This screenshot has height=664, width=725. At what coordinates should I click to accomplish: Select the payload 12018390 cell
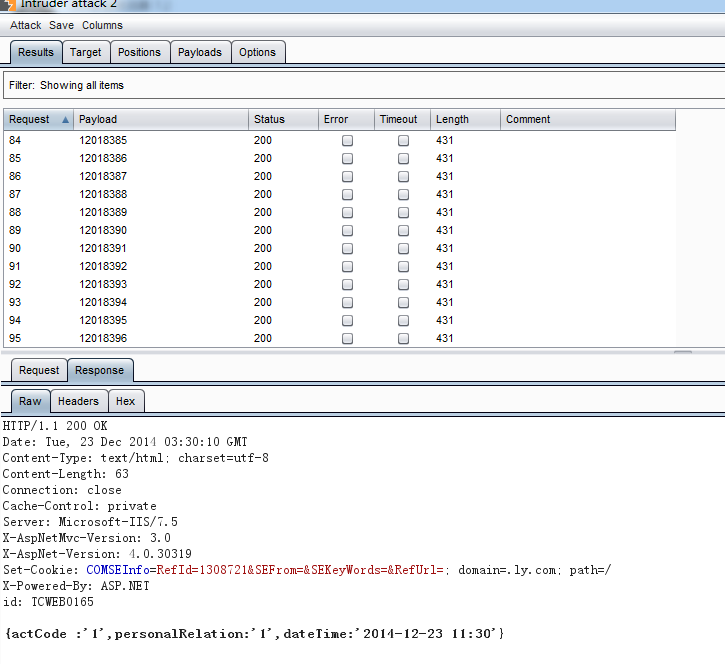[x=103, y=230]
